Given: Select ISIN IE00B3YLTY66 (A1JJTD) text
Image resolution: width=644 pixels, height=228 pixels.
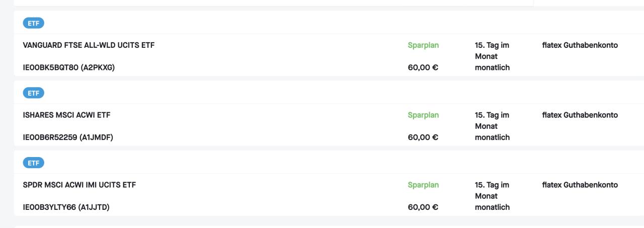Looking at the screenshot, I should pyautogui.click(x=66, y=207).
